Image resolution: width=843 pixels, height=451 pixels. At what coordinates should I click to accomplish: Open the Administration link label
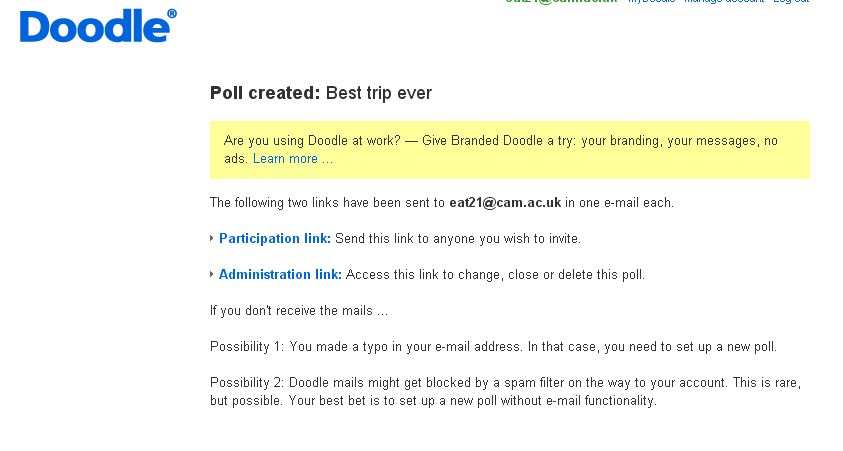coord(280,275)
